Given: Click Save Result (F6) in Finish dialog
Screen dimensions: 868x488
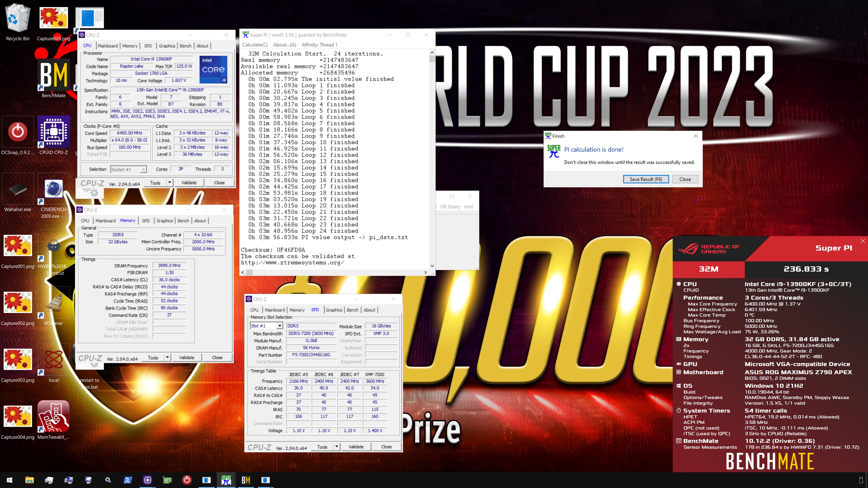Looking at the screenshot, I should tap(646, 179).
